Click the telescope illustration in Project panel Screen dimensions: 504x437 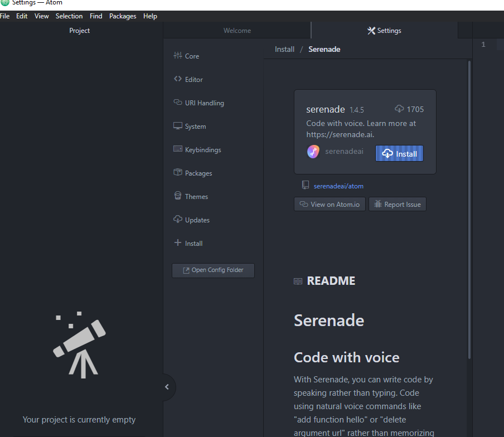[79, 344]
